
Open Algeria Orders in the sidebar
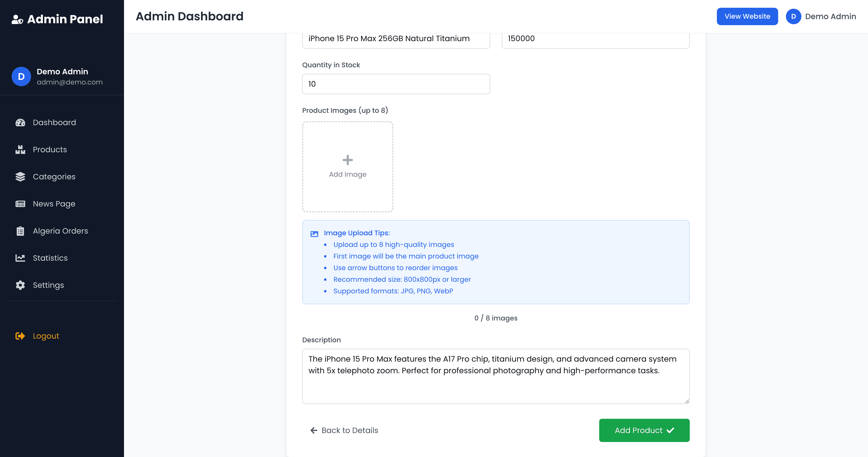(60, 231)
